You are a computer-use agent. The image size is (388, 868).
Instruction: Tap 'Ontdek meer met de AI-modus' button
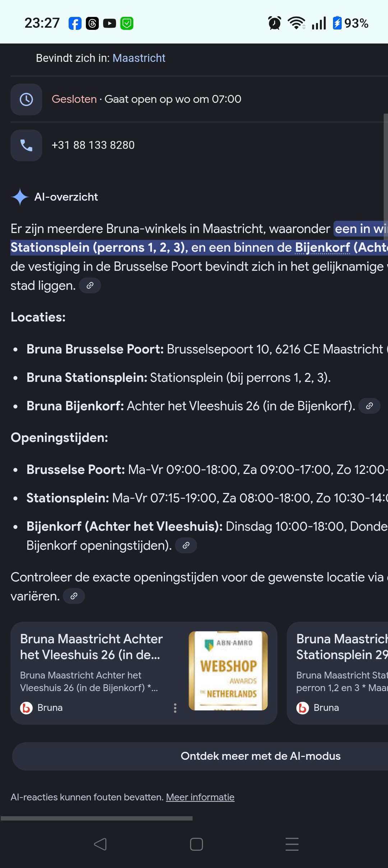(260, 756)
